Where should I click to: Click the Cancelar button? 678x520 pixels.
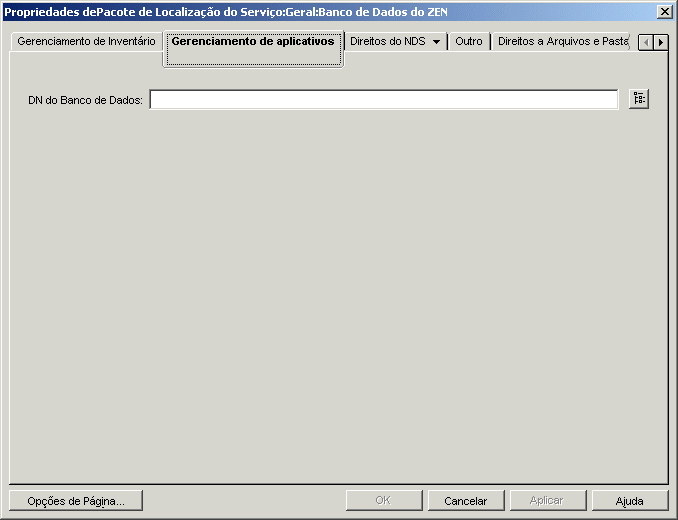pyautogui.click(x=466, y=501)
